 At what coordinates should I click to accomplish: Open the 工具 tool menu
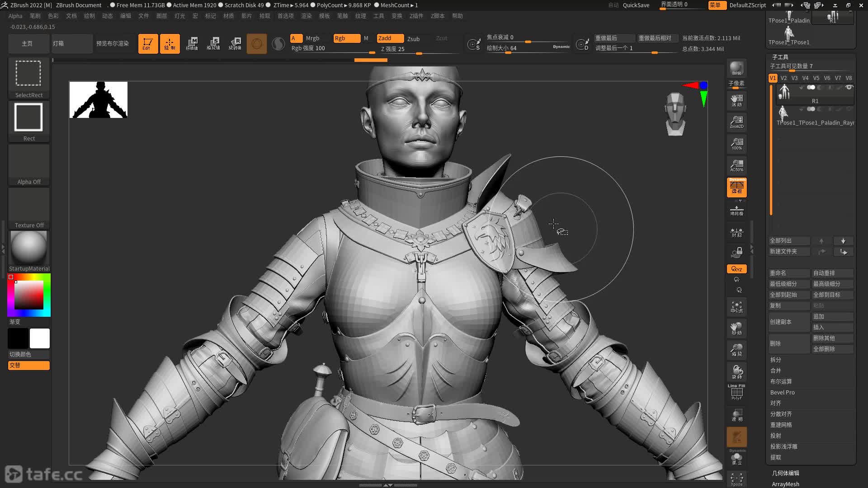379,16
